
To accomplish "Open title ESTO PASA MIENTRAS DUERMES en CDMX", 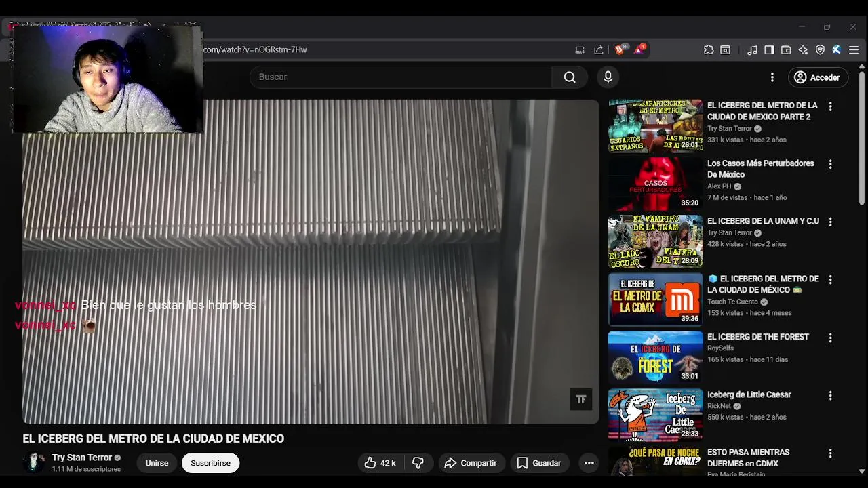I will 749,457.
